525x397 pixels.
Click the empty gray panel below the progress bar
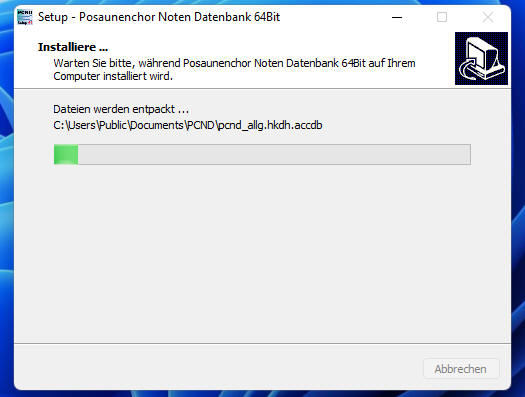(262, 254)
